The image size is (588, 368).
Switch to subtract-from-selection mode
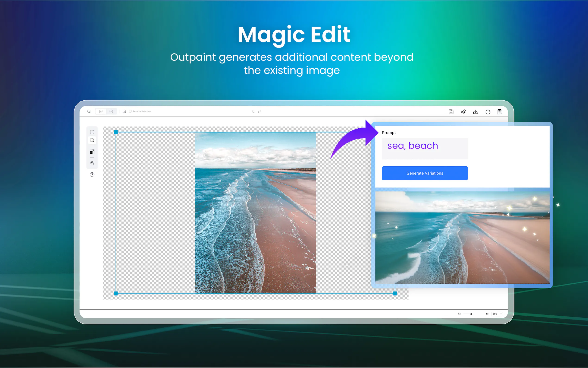coord(111,111)
